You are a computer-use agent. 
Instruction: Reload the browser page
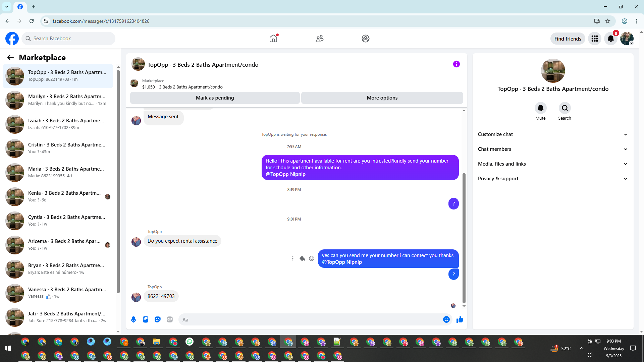(x=32, y=21)
